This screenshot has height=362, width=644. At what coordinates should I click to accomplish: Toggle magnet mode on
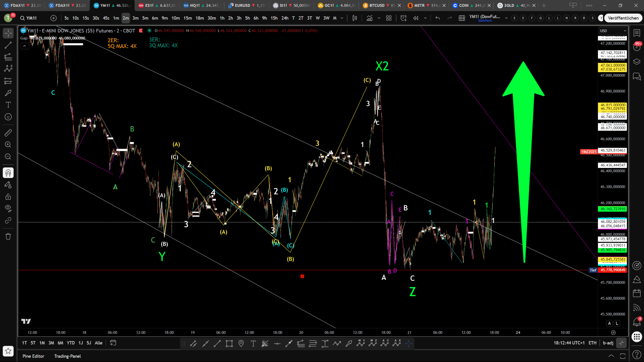[8, 173]
